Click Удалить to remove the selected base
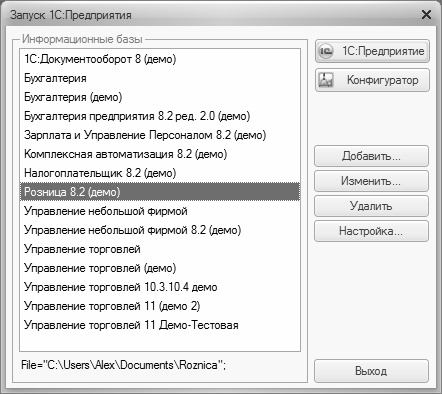 click(x=371, y=206)
